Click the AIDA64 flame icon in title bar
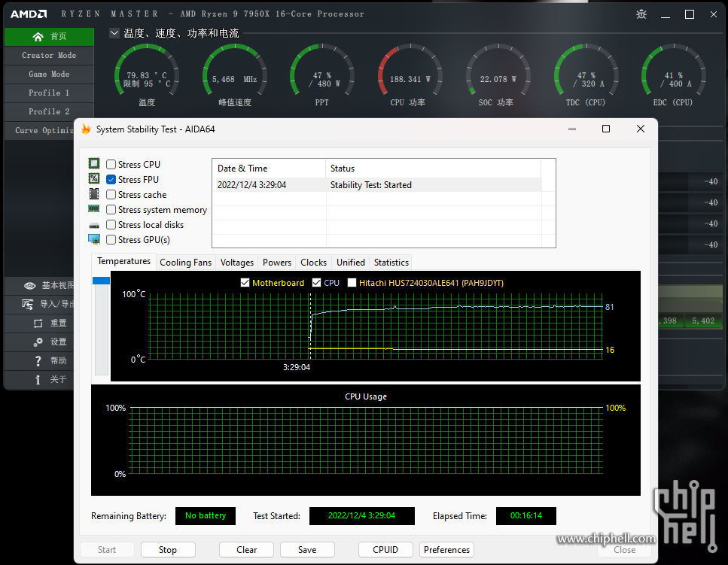 click(x=86, y=129)
